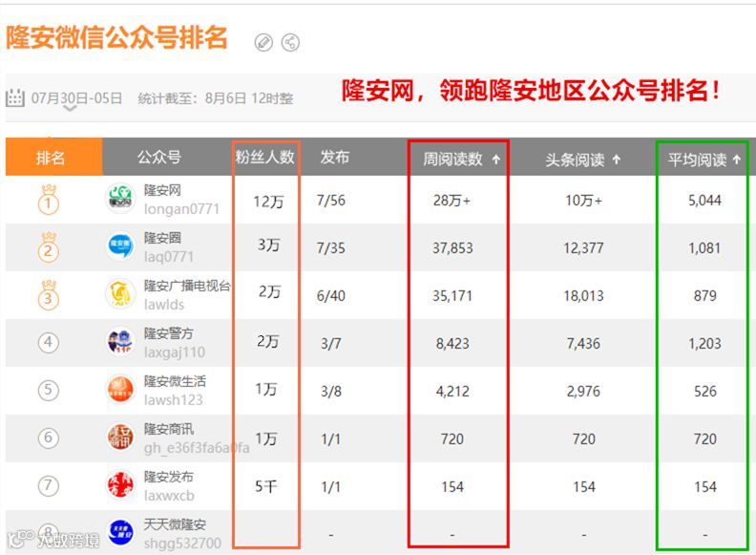The height and width of the screenshot is (555, 756).
Task: Open the 天天微隆安 account link
Action: point(175,524)
